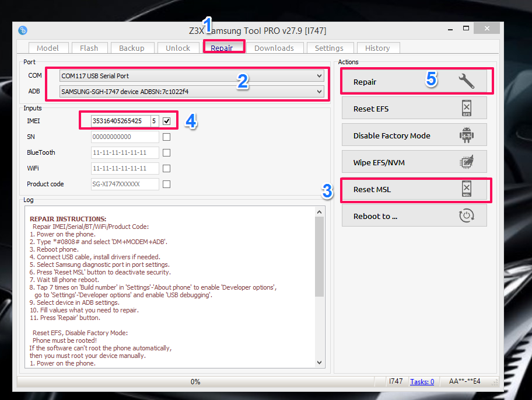Image resolution: width=532 pixels, height=400 pixels.
Task: Click the Product code field
Action: tap(125, 184)
